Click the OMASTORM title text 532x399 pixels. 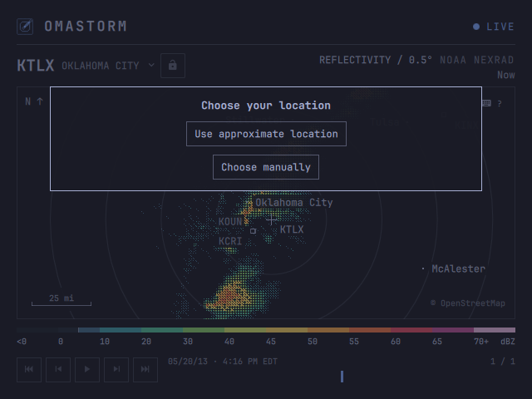click(86, 27)
